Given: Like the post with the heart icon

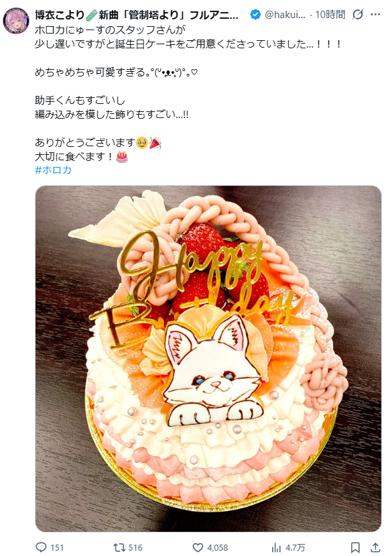Looking at the screenshot, I should [198, 547].
